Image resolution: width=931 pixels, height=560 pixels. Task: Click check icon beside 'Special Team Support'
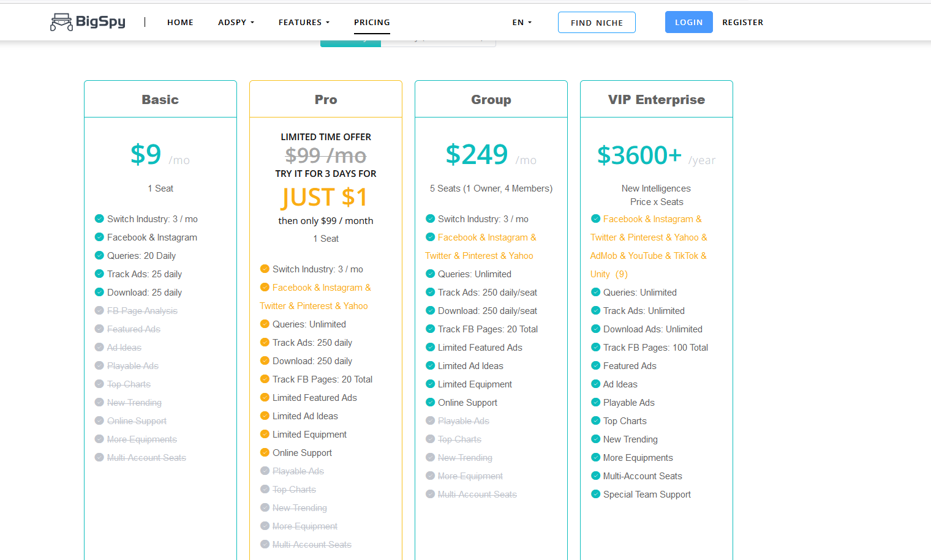595,494
